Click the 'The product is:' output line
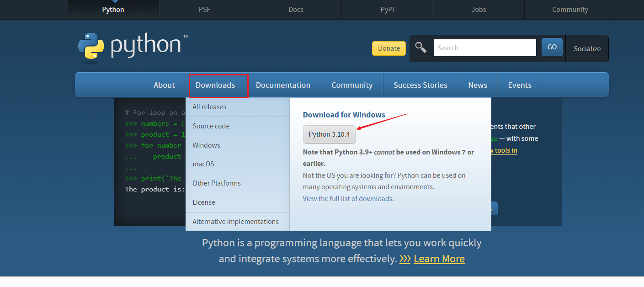The width and height of the screenshot is (644, 287). pos(155,189)
